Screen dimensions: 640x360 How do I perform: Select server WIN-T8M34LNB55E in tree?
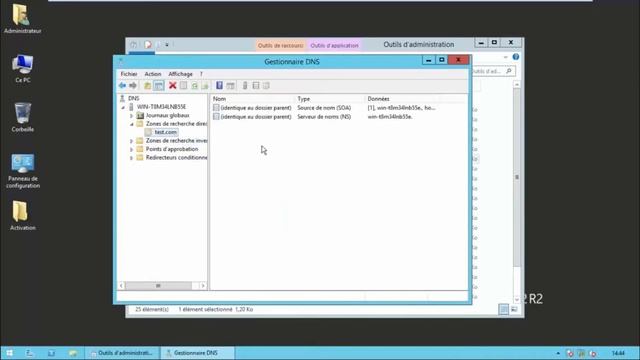pyautogui.click(x=161, y=107)
